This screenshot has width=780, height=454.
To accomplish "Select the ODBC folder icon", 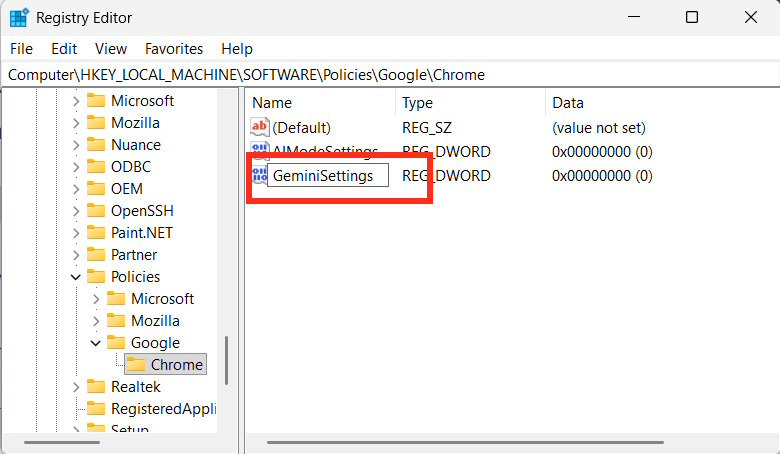I will tap(96, 166).
